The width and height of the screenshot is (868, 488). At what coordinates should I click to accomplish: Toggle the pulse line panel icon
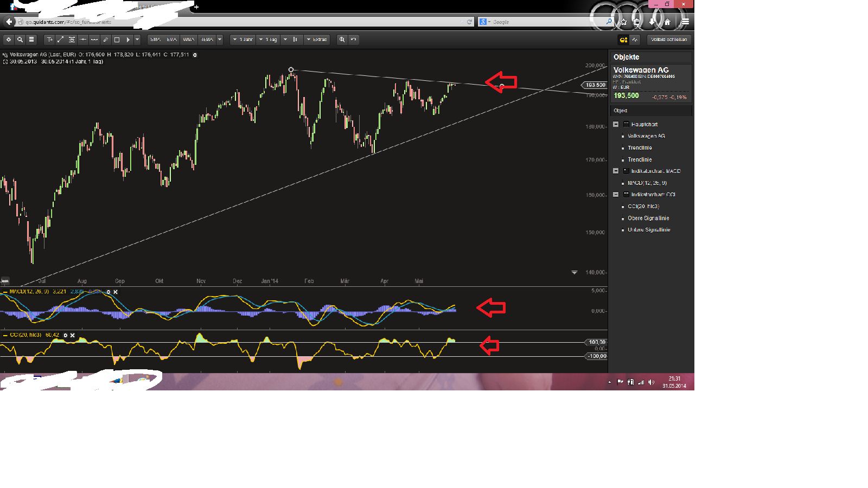point(635,40)
